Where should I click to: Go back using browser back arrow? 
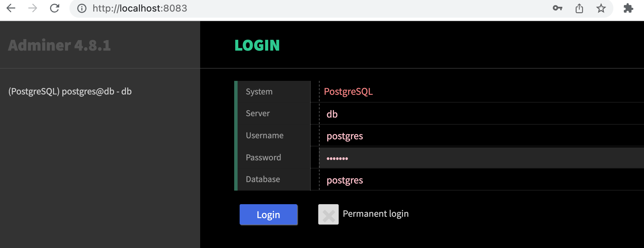[11, 8]
